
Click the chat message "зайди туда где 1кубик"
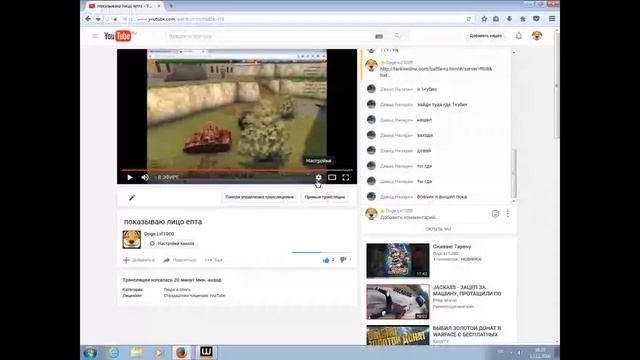pos(442,104)
